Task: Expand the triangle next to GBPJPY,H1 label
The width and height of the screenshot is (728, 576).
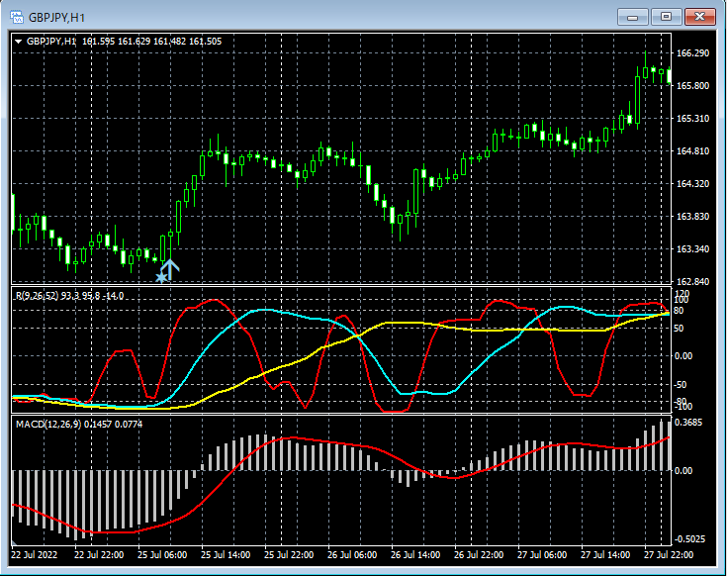Action: (19, 42)
